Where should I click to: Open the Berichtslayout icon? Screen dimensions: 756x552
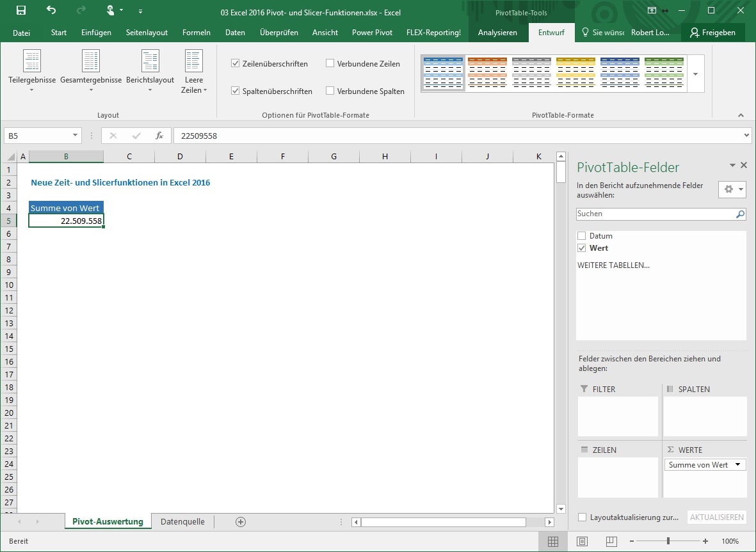(150, 61)
